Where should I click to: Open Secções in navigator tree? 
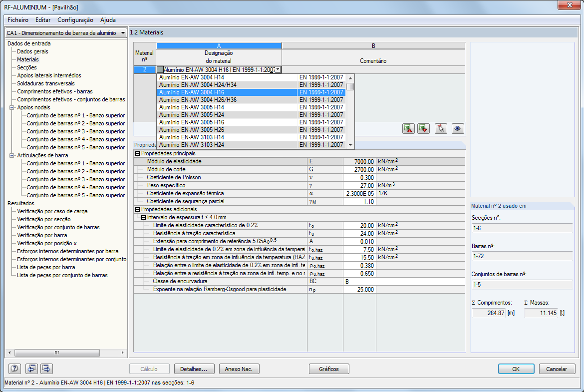27,67
